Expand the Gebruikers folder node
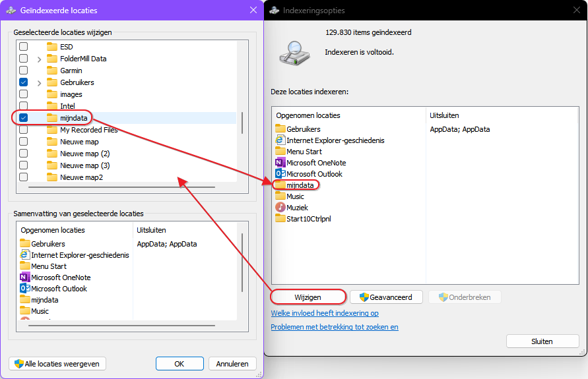This screenshot has height=379, width=588. click(39, 82)
